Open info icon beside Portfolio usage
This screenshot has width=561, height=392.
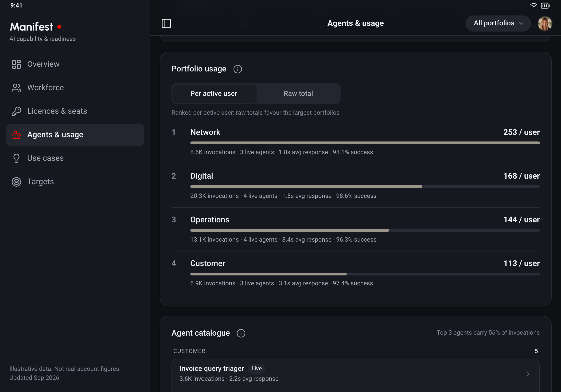pos(238,69)
